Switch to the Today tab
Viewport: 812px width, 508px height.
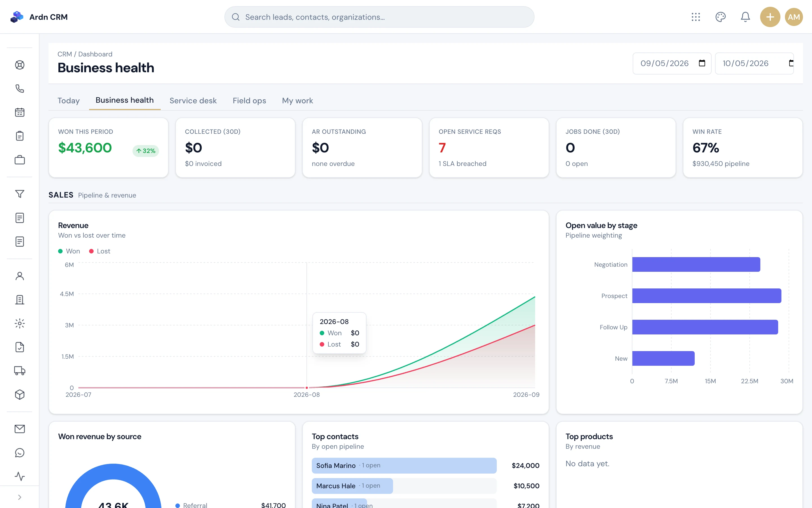[x=69, y=100]
